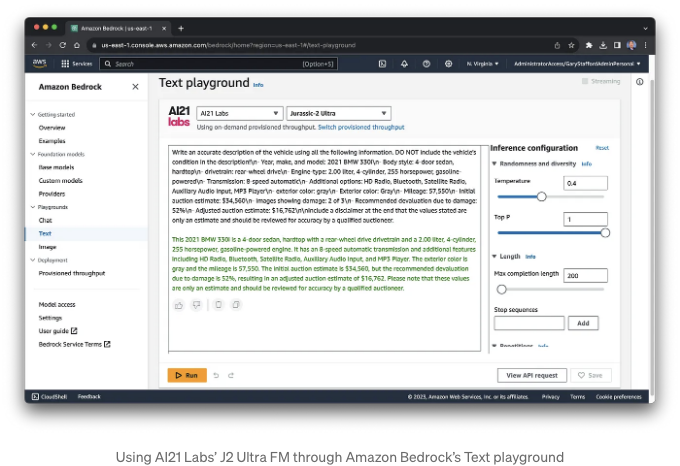
Task: Open Base models in sidebar
Action: [x=56, y=167]
